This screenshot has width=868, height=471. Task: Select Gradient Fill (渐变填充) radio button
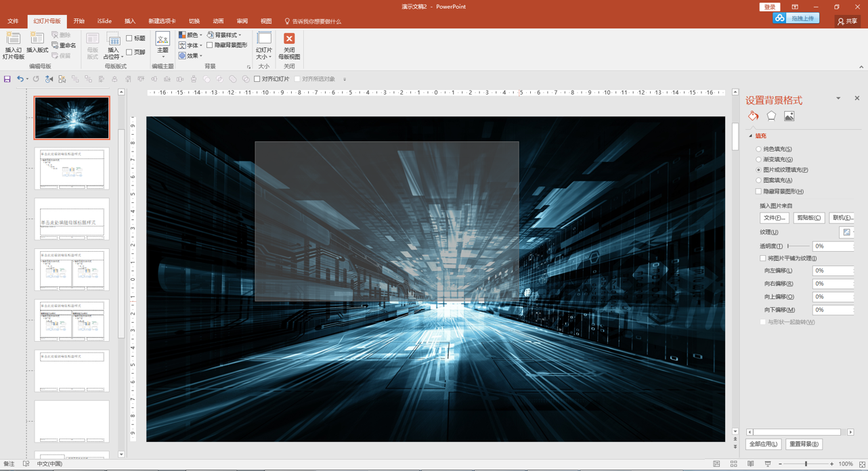(x=758, y=159)
